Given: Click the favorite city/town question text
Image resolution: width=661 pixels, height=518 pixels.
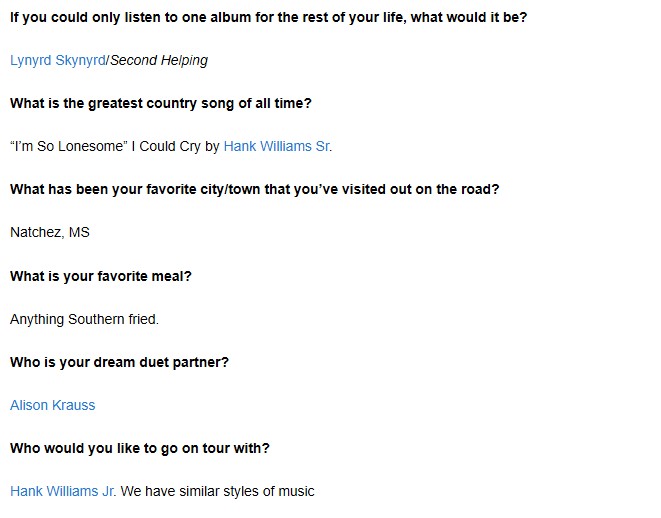Looking at the screenshot, I should tap(255, 189).
